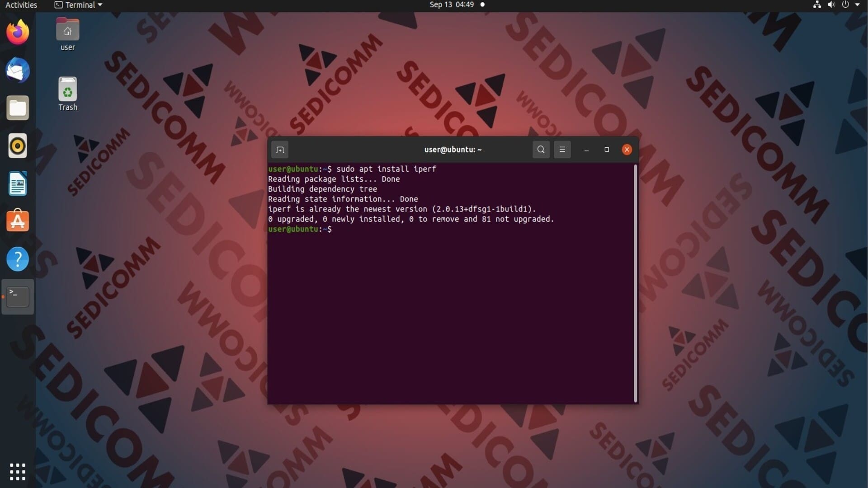The width and height of the screenshot is (868, 488).
Task: Click the terminal title 'user@ubuntu: ~'
Action: (x=453, y=150)
